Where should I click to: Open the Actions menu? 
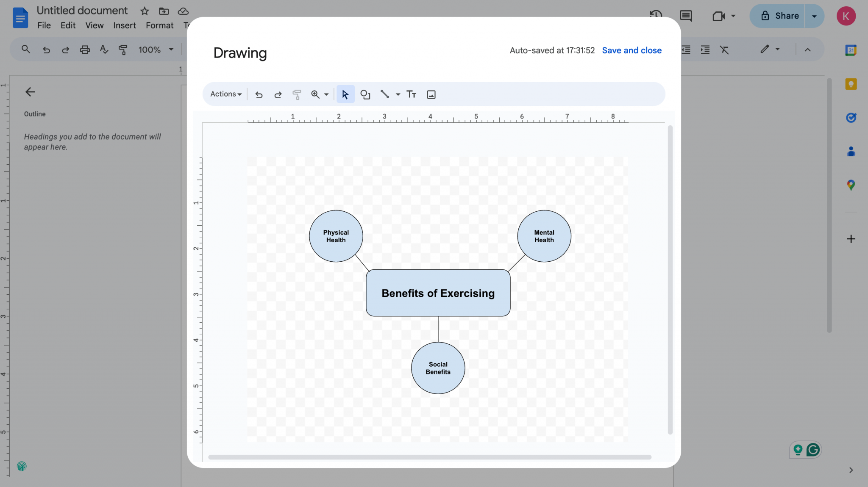pyautogui.click(x=225, y=94)
